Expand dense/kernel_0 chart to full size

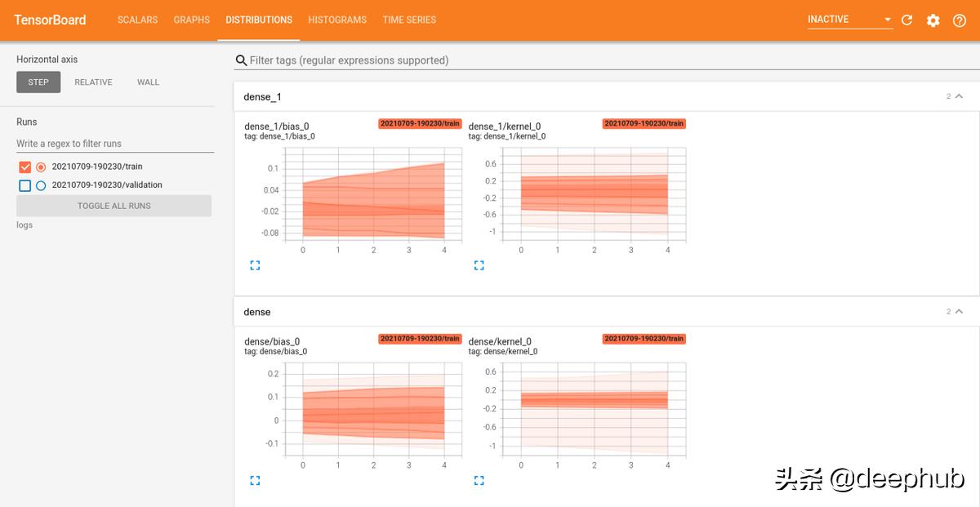479,481
